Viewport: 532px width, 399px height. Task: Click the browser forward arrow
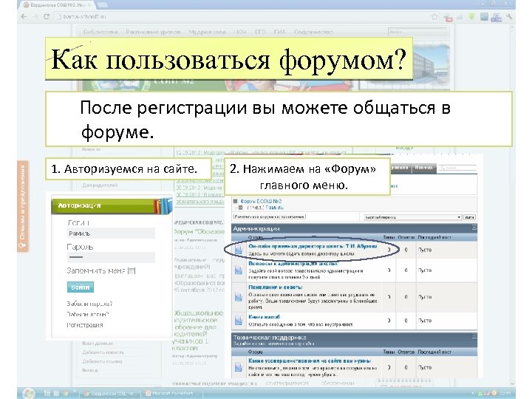tap(35, 16)
